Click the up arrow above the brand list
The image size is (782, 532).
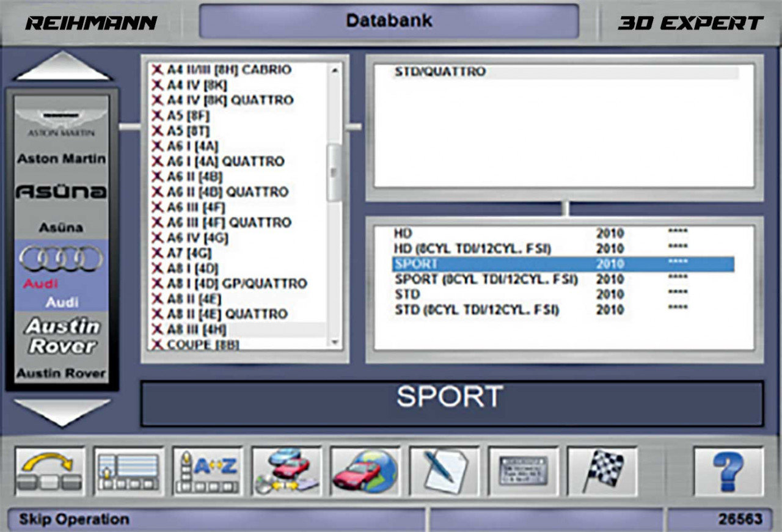(62, 66)
